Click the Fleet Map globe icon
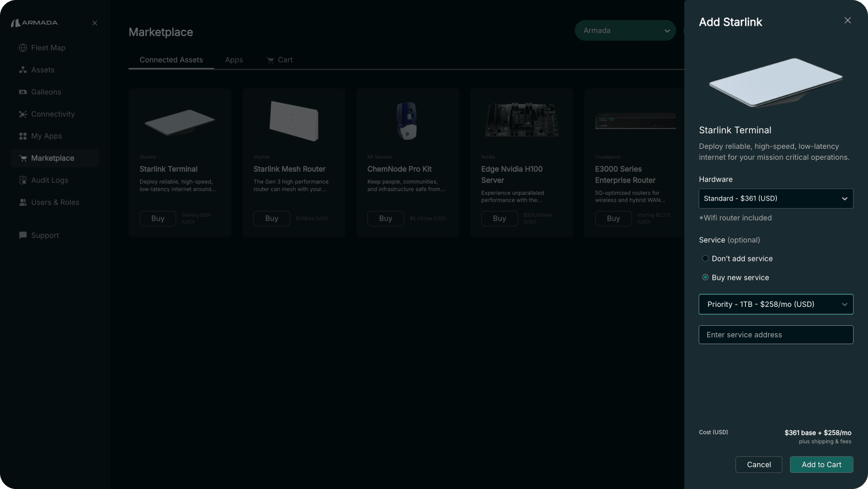The height and width of the screenshot is (489, 868). click(23, 48)
